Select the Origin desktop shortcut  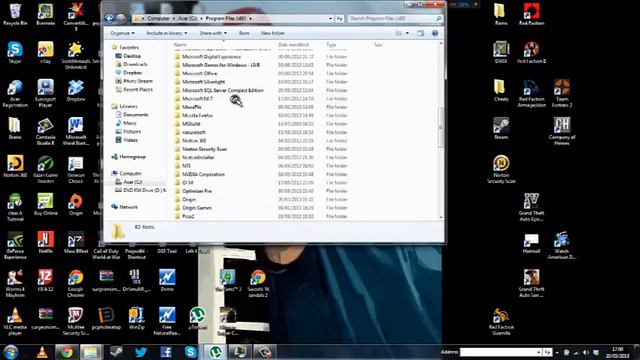[76, 204]
